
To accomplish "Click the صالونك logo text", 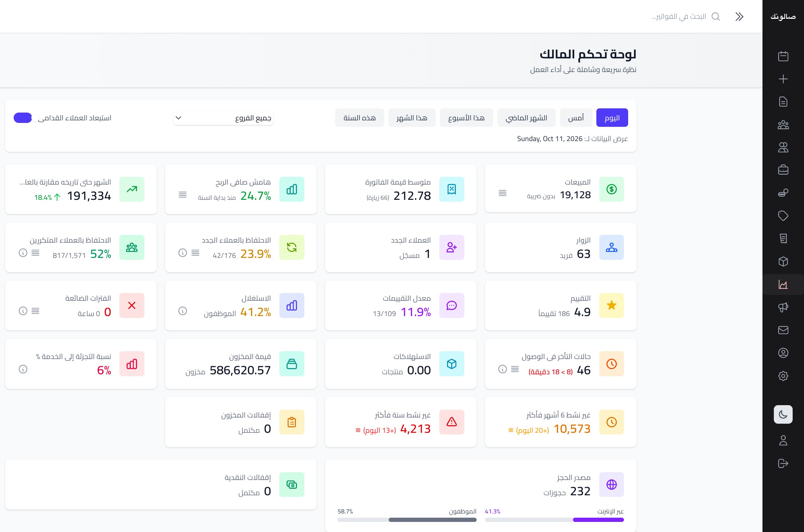I will point(783,17).
